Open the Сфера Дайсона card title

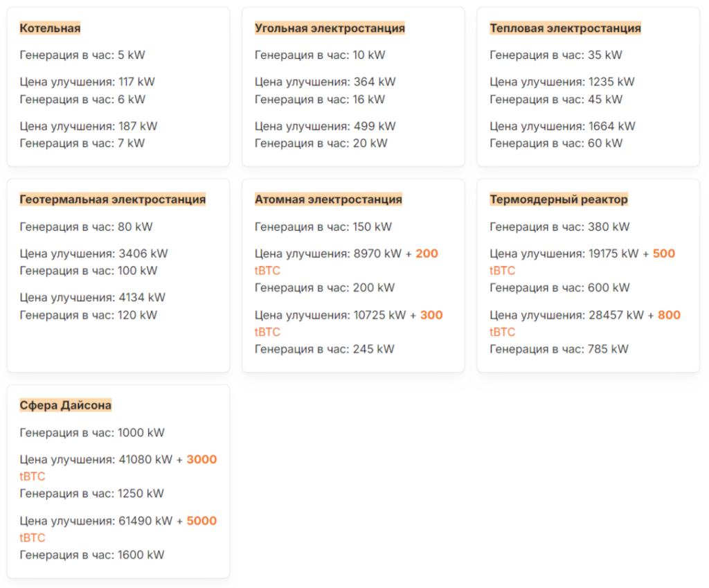[x=66, y=405]
